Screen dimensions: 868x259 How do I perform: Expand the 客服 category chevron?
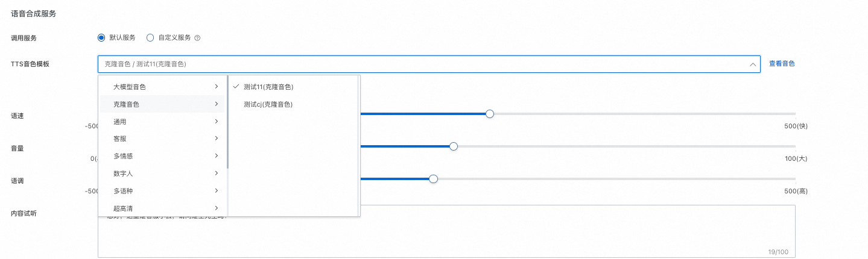click(216, 139)
